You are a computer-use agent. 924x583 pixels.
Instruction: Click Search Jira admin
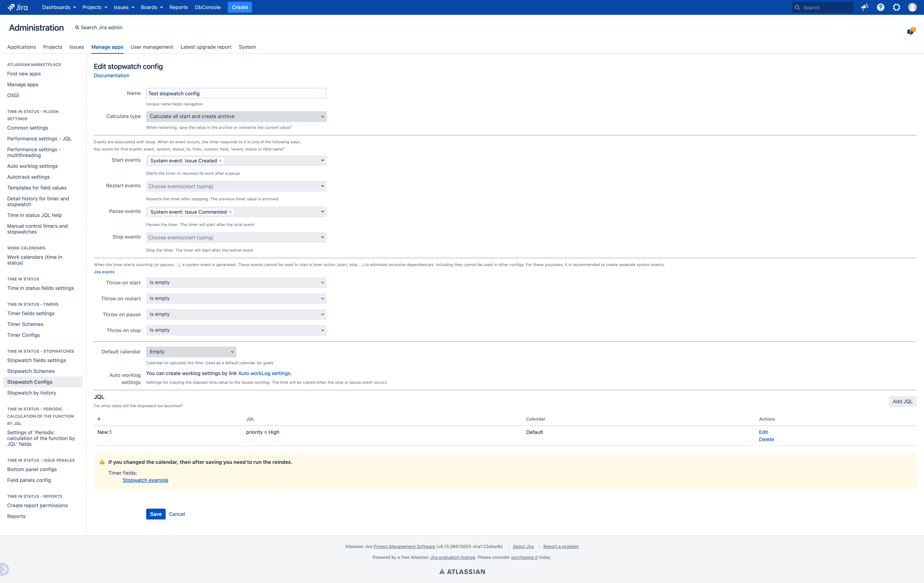99,27
